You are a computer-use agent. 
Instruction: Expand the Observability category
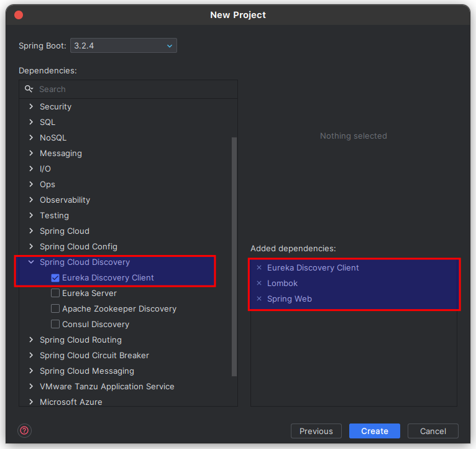coord(31,200)
